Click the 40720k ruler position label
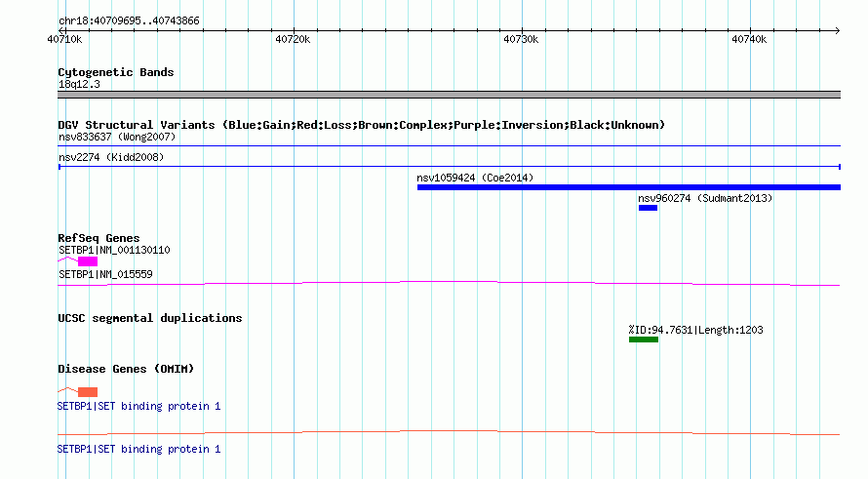 293,39
